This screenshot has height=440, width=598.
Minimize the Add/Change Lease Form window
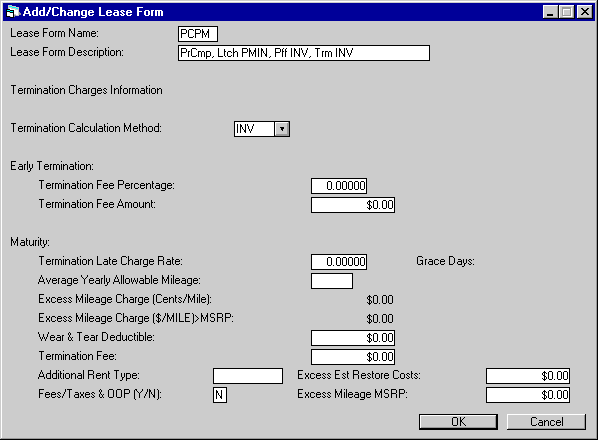click(550, 12)
